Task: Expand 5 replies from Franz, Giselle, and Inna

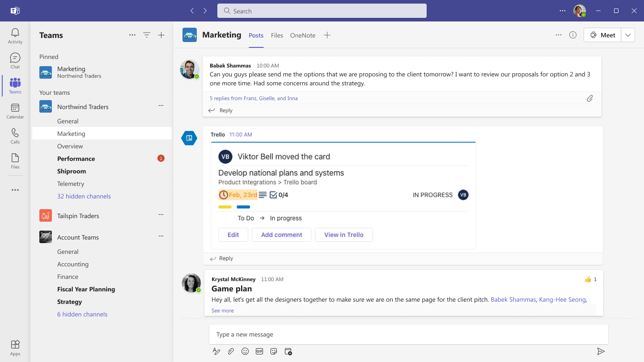Action: click(x=254, y=98)
